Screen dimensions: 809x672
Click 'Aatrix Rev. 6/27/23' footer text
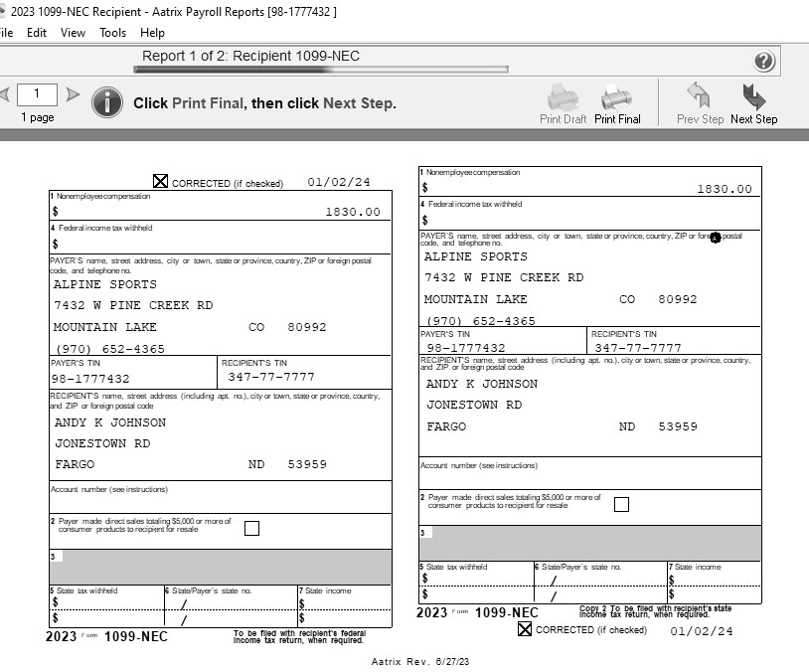pyautogui.click(x=420, y=662)
